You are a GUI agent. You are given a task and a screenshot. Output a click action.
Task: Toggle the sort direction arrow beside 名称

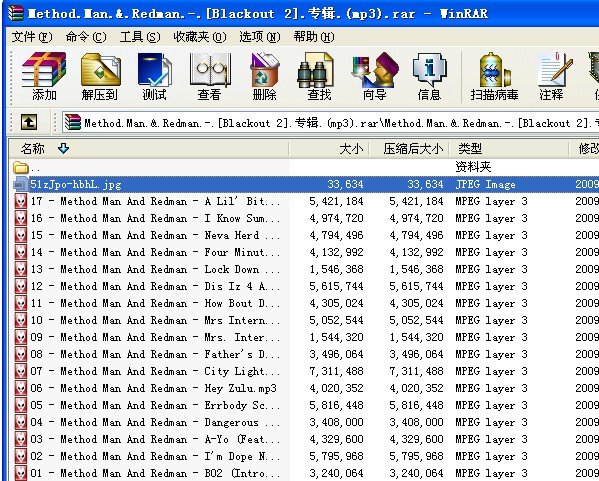pos(63,148)
